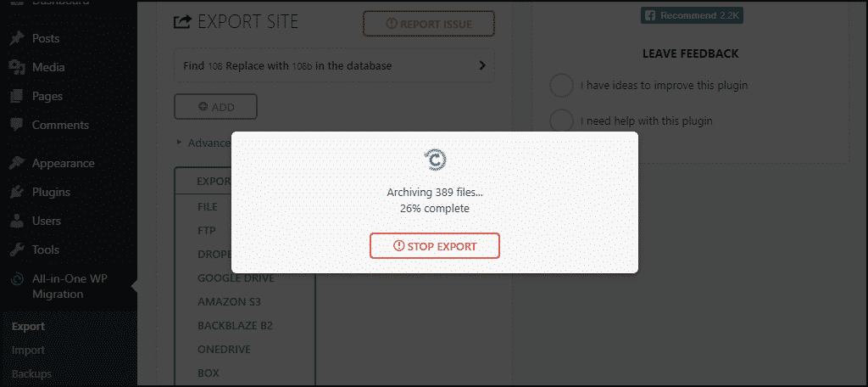Select 'I have ideas to improve' radio
The width and height of the screenshot is (868, 387).
pos(561,86)
